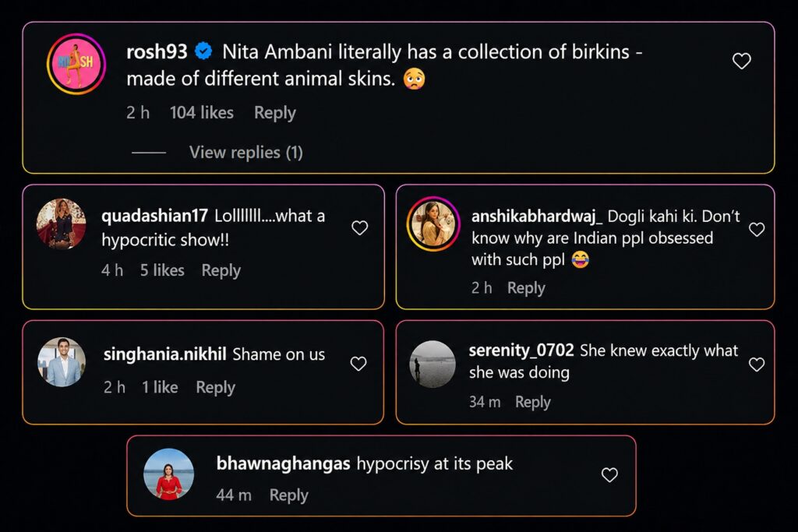Screen dimensions: 798x532
Task: Reply to bhawnaghangas's comment
Action: [288, 495]
